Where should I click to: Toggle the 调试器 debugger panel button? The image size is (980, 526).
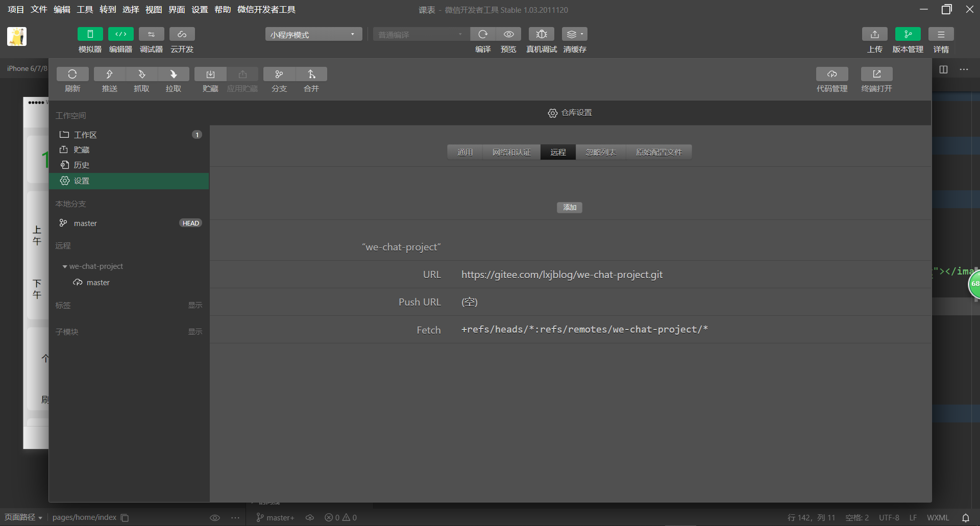click(151, 34)
